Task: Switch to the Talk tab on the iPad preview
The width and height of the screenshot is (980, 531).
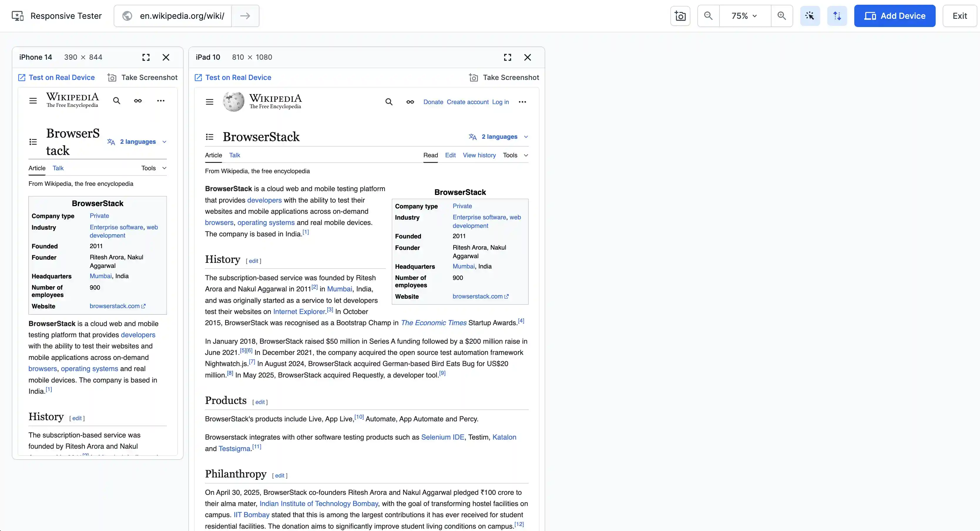Action: (x=235, y=155)
